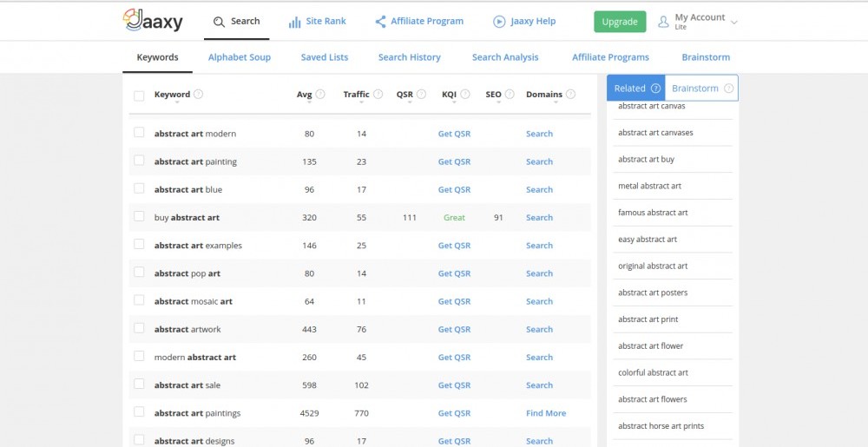Click the green Upgrade button
The width and height of the screenshot is (868, 447).
click(x=620, y=22)
